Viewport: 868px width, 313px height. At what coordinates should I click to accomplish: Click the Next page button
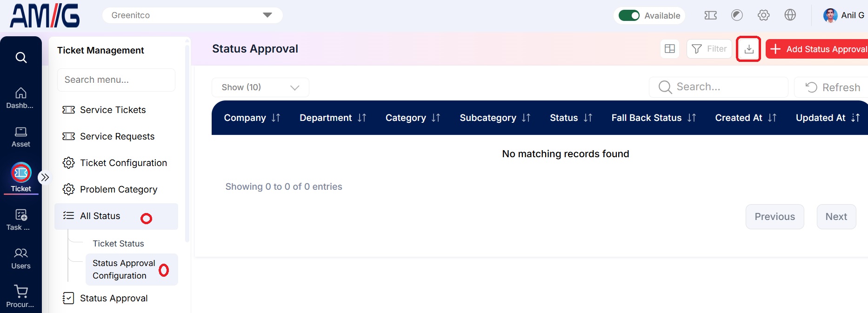[x=836, y=217]
